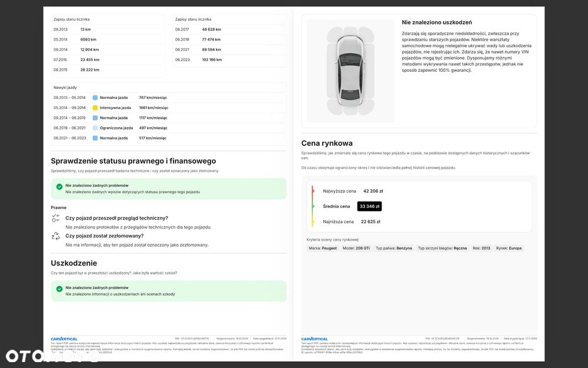Screen dimensions: 588x368
Task: Click the 48 628 km odometer record
Action: coord(212,29)
